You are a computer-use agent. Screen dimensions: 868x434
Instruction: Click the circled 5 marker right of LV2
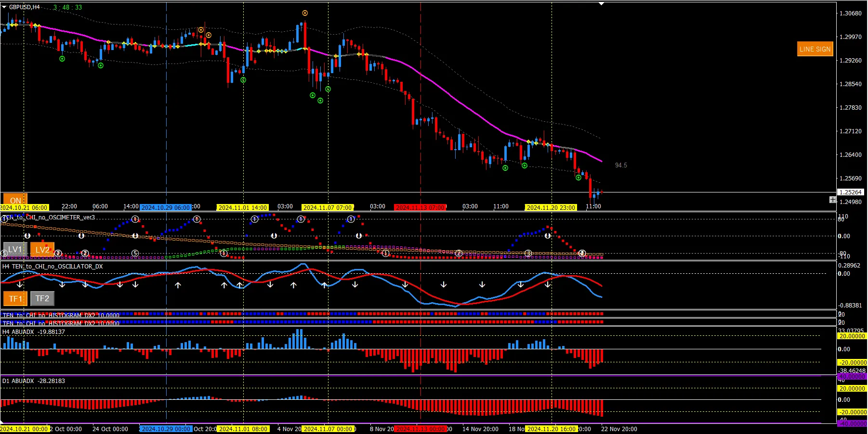(135, 253)
